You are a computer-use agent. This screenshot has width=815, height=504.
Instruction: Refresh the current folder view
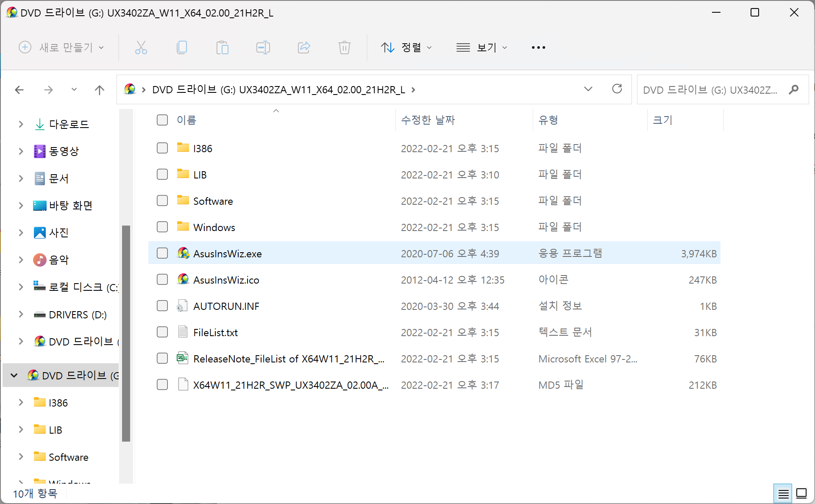coord(617,89)
